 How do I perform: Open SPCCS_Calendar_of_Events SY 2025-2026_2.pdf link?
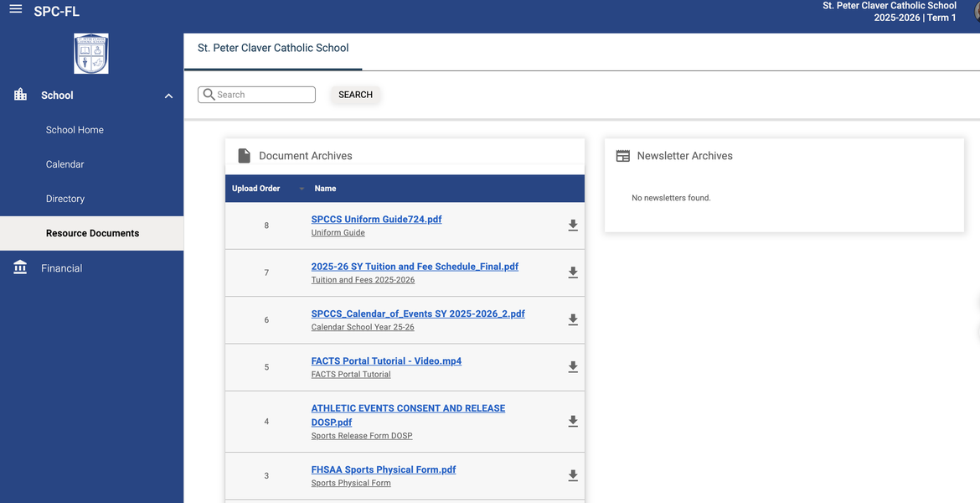coord(418,314)
